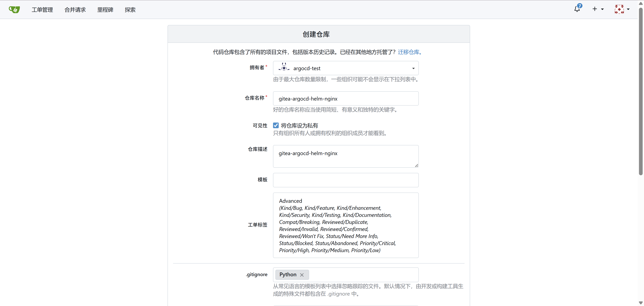Open the user avatar menu
The width and height of the screenshot is (644, 306).
[619, 9]
